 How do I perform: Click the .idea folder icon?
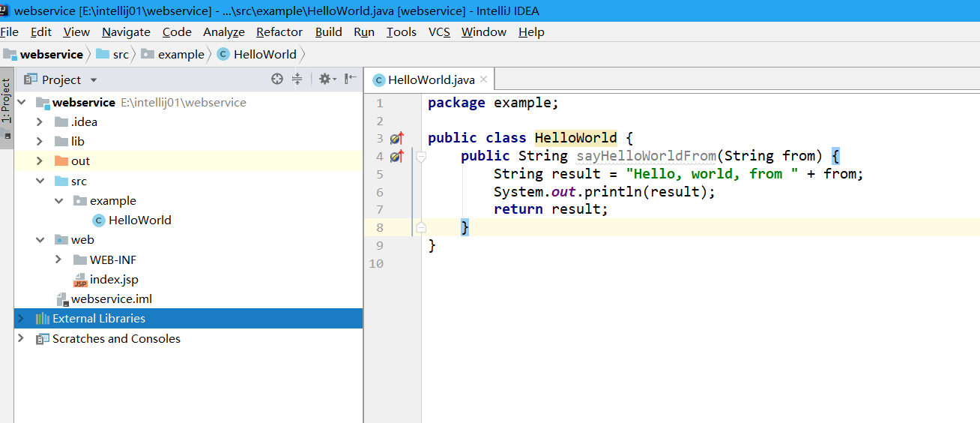61,122
